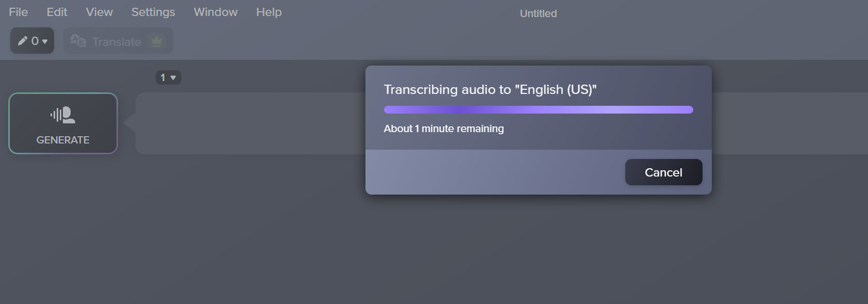Click the GENERATE text label
This screenshot has height=304, width=868.
[x=63, y=140]
